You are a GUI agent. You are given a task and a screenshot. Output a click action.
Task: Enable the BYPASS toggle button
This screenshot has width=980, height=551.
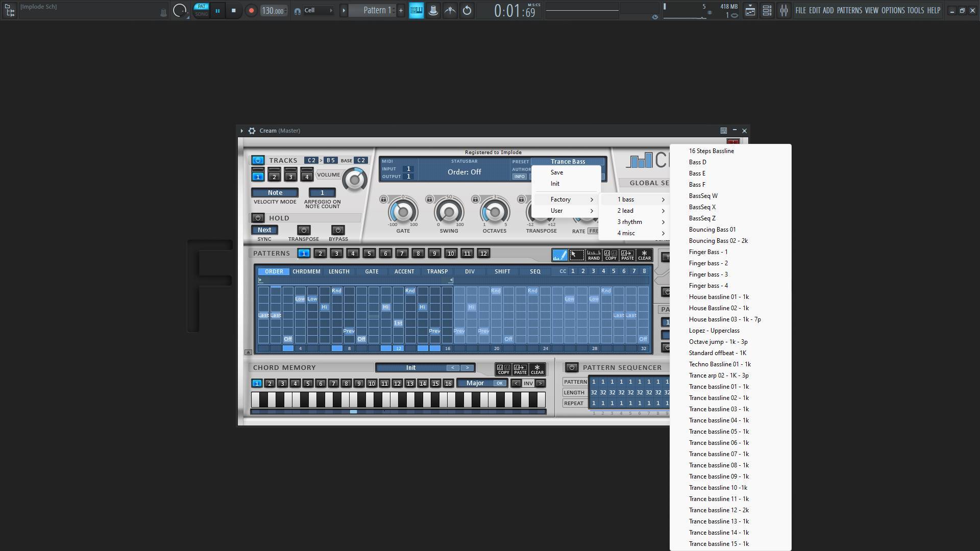338,230
